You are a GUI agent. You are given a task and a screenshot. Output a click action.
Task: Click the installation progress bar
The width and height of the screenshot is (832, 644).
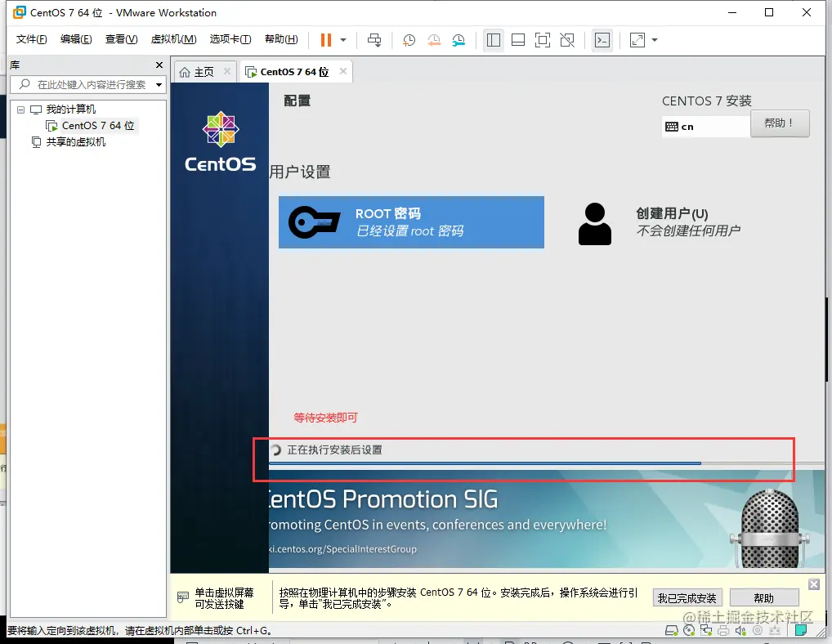[546, 463]
